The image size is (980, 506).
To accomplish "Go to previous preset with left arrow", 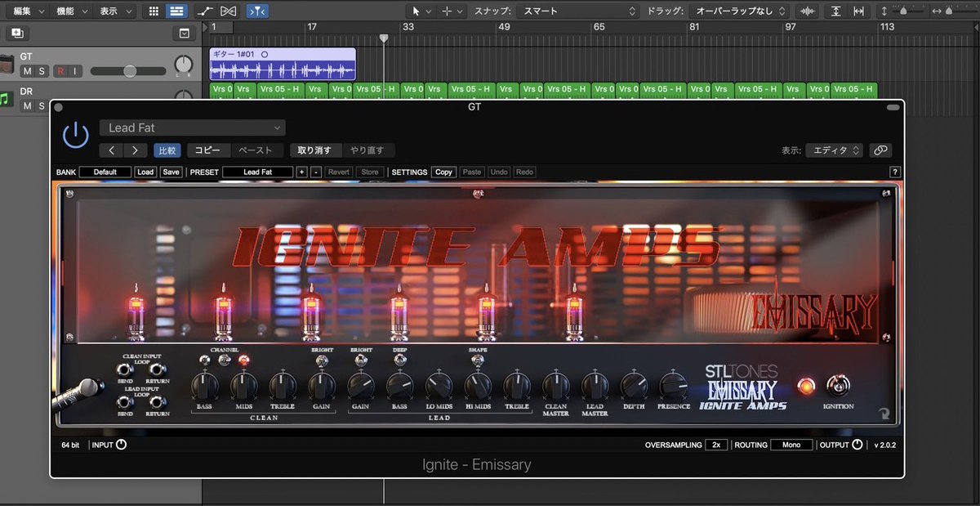I will 112,150.
